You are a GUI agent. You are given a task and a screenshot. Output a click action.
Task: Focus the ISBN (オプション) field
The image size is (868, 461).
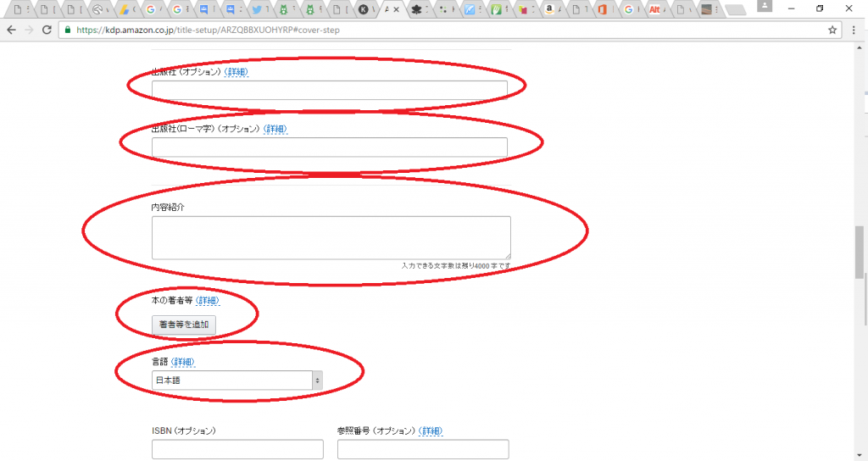[x=237, y=449]
